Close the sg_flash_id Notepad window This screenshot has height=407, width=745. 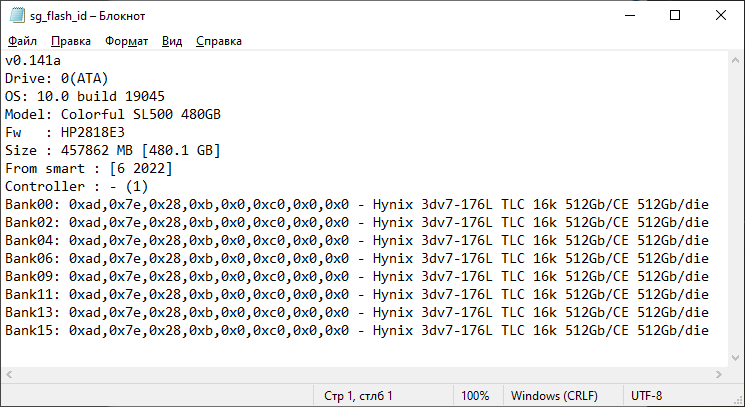(x=721, y=15)
